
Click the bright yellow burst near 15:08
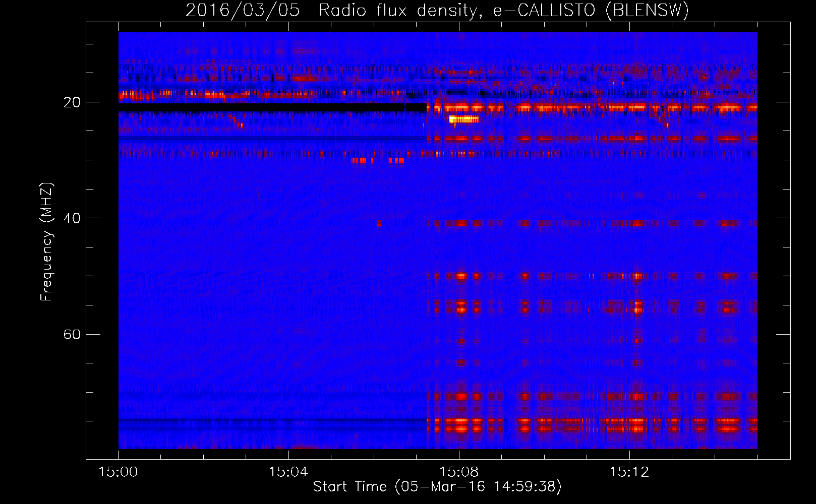[x=463, y=119]
